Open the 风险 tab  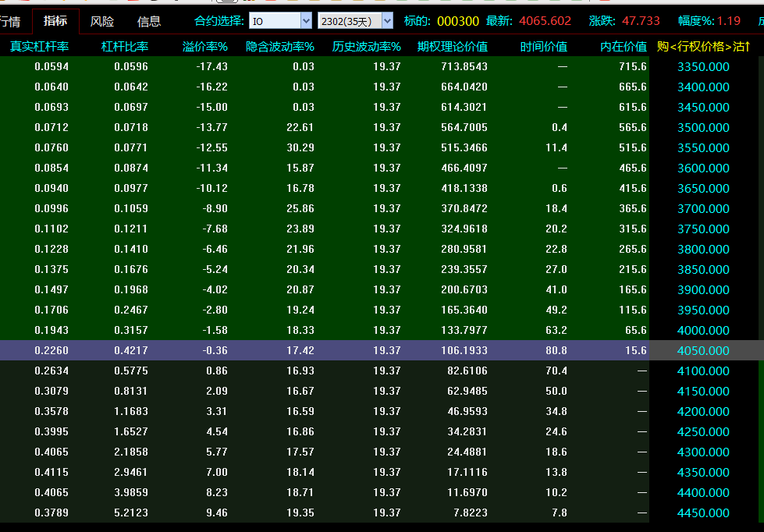pyautogui.click(x=102, y=21)
